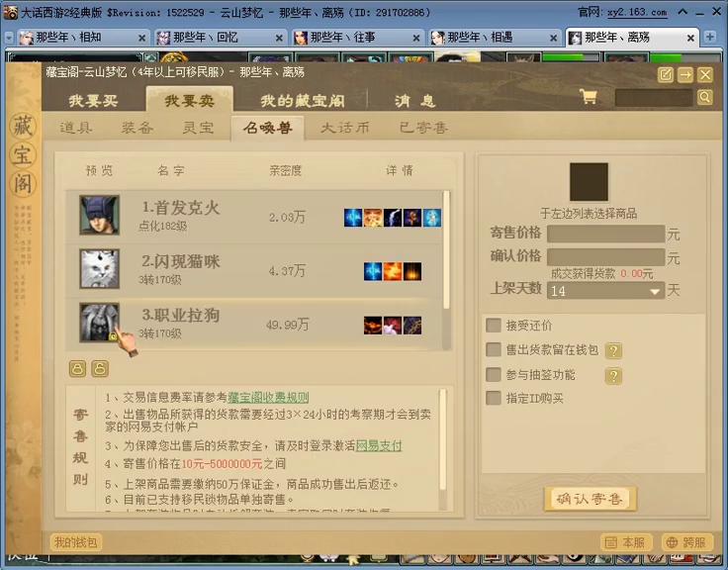Click the magnifier search icon
The width and height of the screenshot is (728, 570).
click(x=705, y=97)
